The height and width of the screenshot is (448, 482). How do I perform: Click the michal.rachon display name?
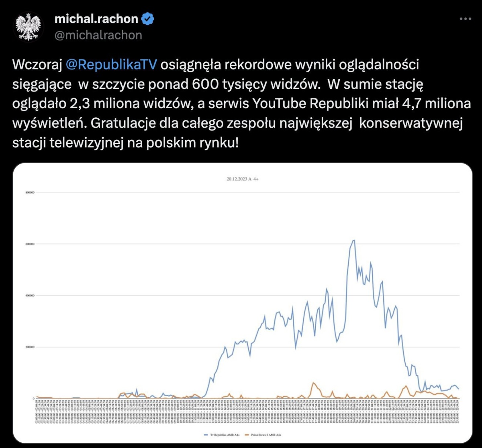[96, 18]
